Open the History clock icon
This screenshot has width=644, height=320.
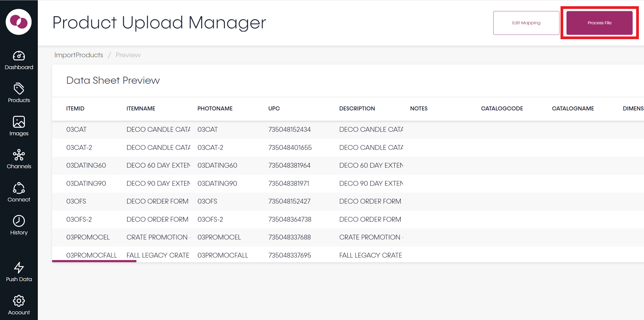(19, 221)
